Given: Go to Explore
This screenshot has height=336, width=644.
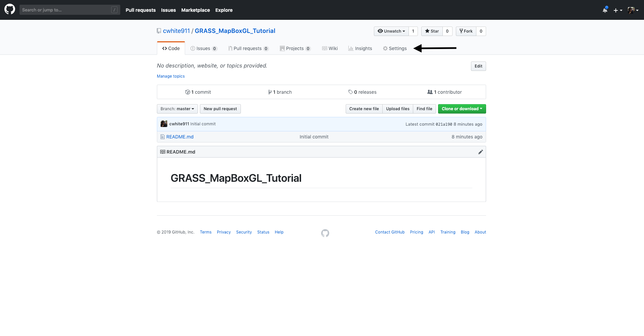Looking at the screenshot, I should pos(224,10).
